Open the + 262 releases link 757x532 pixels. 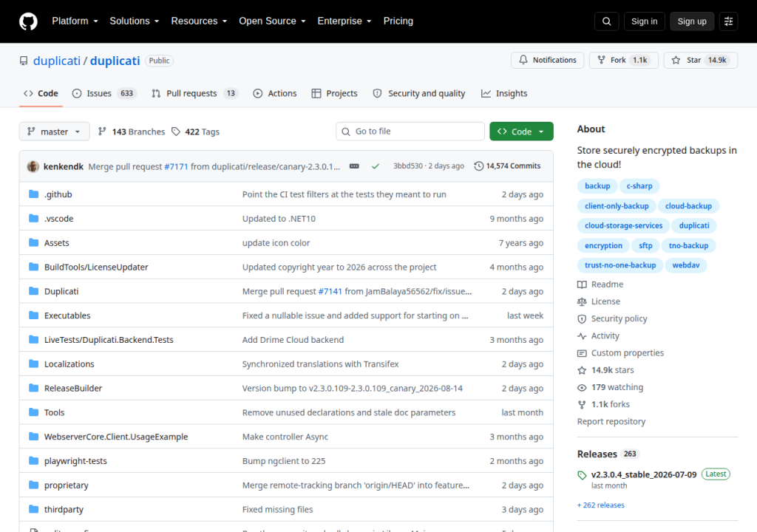(x=600, y=505)
